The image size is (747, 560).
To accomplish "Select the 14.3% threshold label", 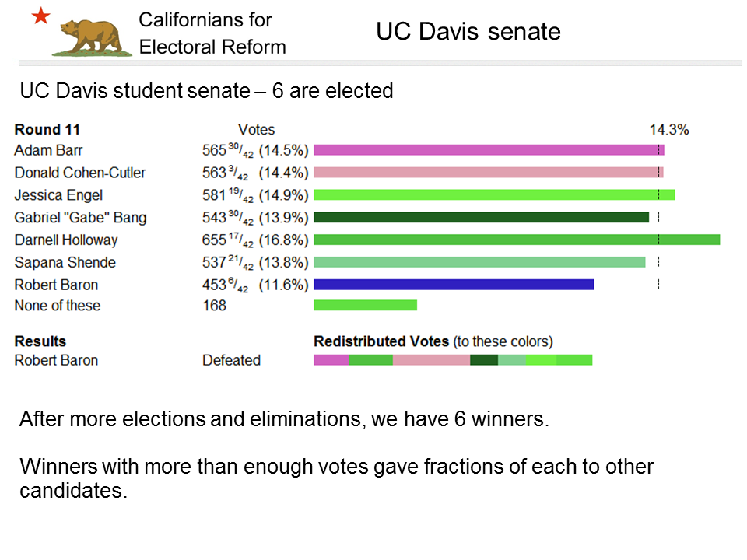I will tap(669, 130).
